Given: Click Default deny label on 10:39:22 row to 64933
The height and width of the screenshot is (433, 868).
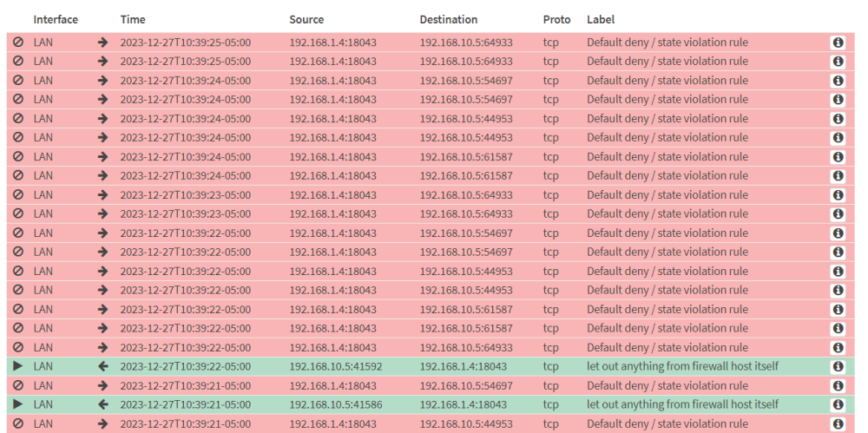Looking at the screenshot, I should (x=667, y=347).
